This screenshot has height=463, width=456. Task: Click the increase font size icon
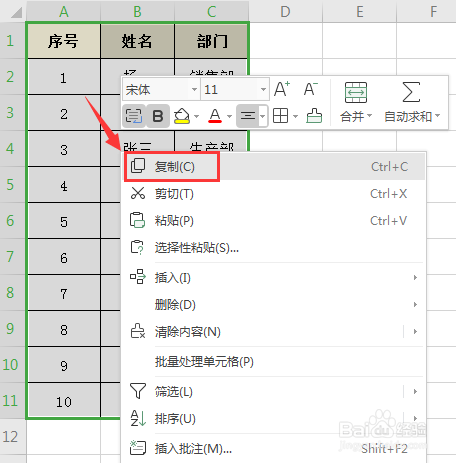282,89
